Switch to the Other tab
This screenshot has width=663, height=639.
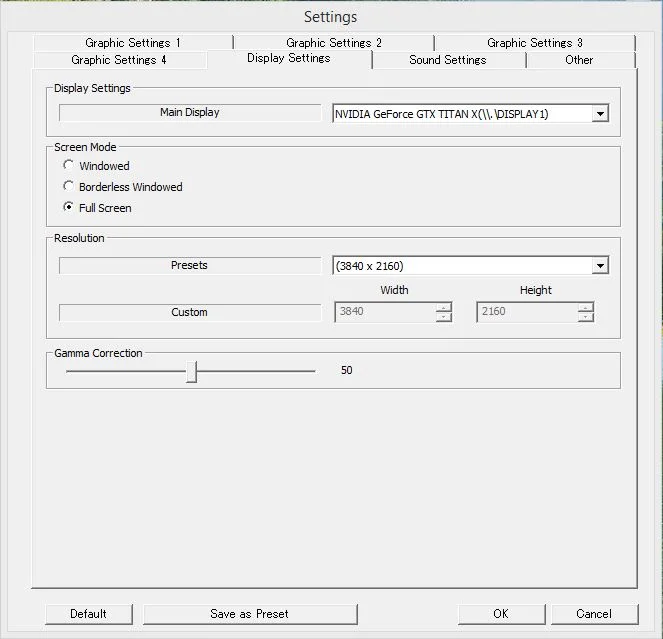[579, 60]
